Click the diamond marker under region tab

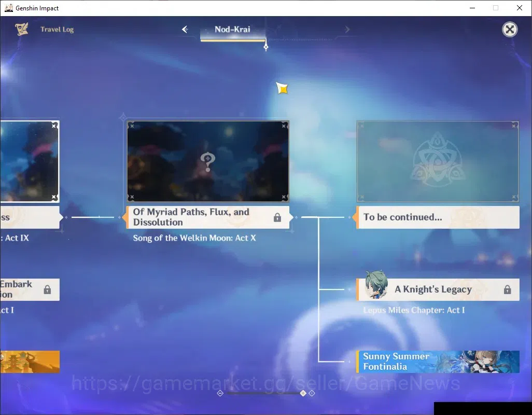(266, 47)
